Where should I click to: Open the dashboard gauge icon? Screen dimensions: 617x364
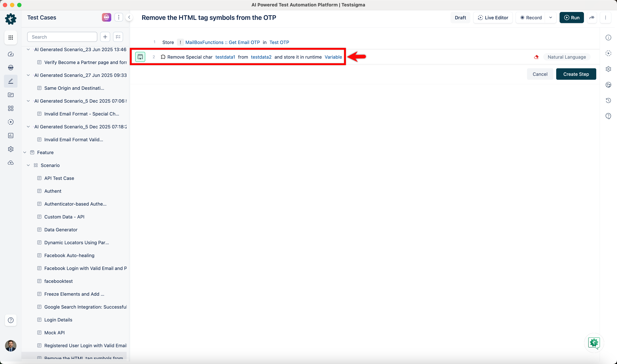(x=11, y=54)
